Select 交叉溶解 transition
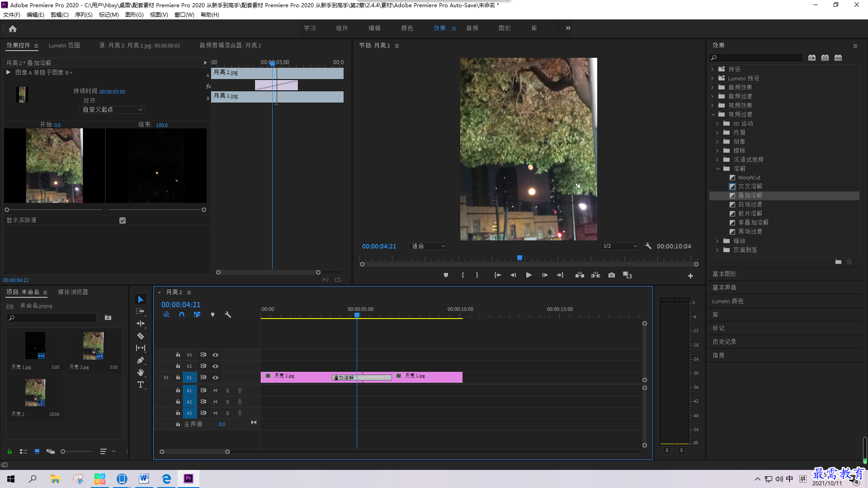868x488 pixels. click(750, 187)
